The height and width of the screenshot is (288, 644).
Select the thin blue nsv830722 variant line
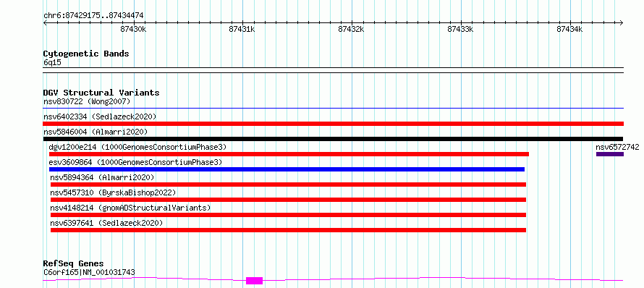coord(333,109)
